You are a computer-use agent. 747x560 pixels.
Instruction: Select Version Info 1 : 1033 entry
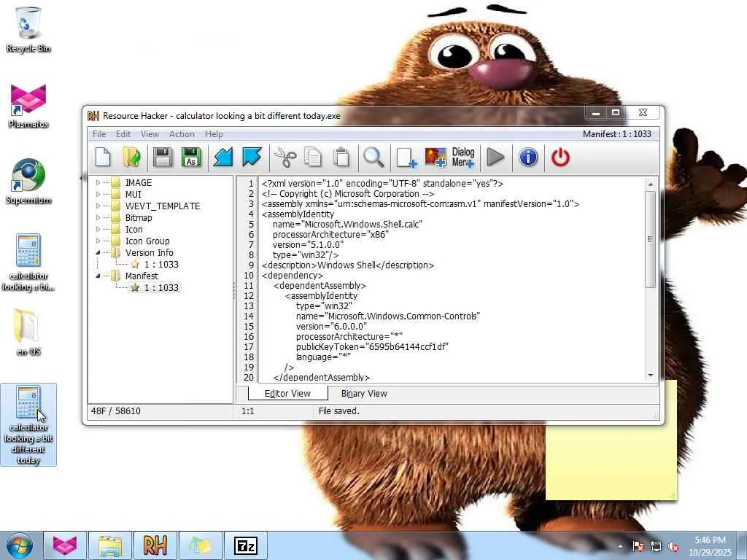coord(161,264)
